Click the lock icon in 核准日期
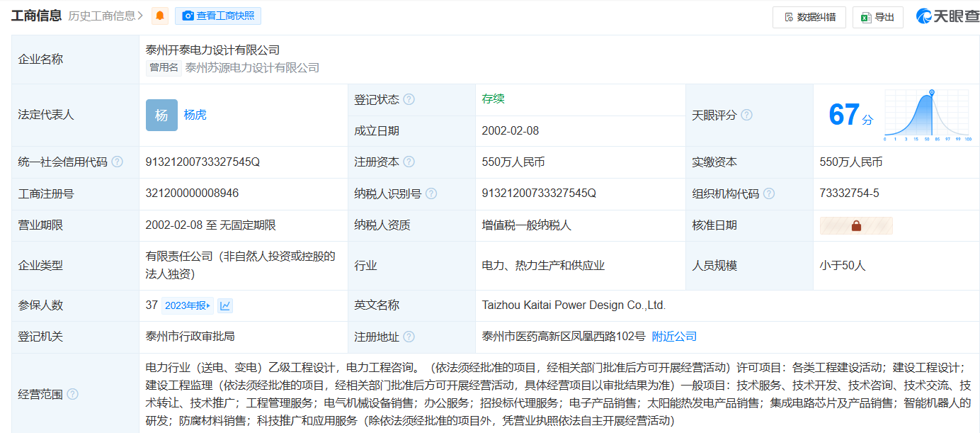The width and height of the screenshot is (980, 433). (x=856, y=225)
